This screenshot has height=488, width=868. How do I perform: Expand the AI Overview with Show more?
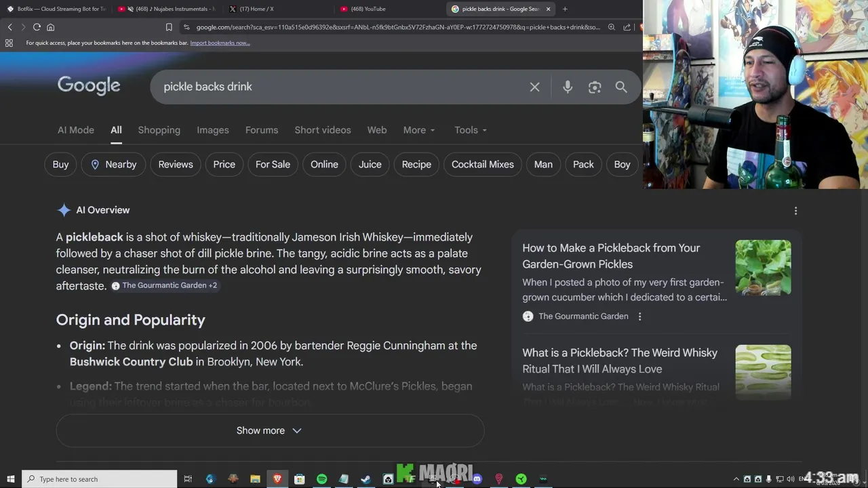click(x=270, y=430)
